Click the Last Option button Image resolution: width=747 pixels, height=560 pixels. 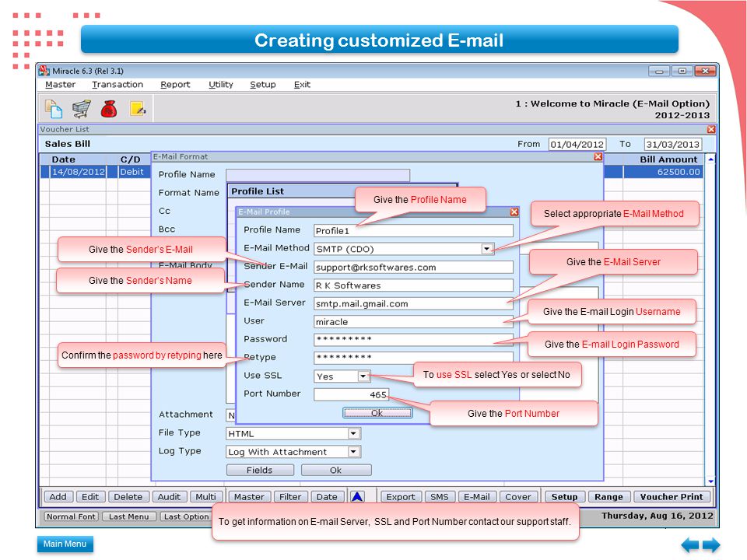(x=186, y=516)
